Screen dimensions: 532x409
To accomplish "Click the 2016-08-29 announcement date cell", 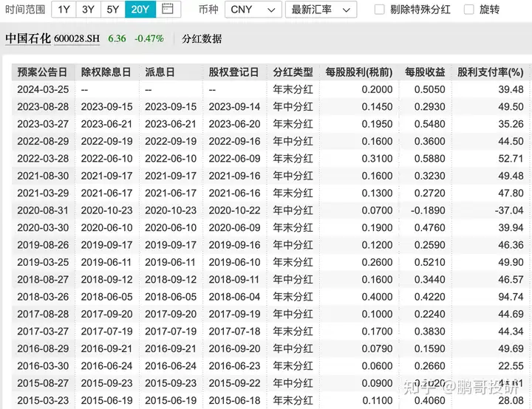I will [43, 349].
